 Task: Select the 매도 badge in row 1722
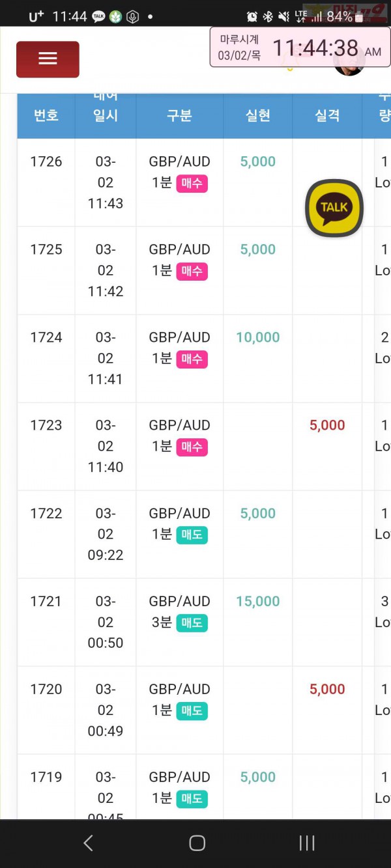192,535
